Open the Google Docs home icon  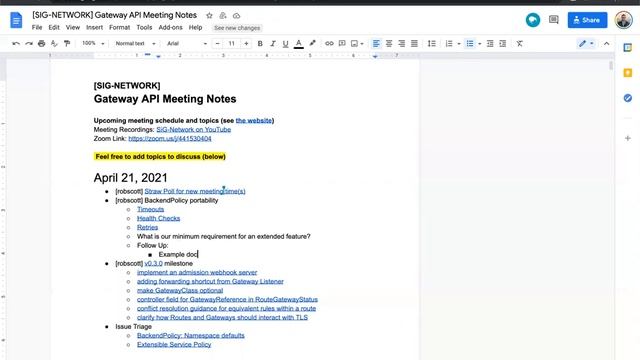pyautogui.click(x=16, y=20)
